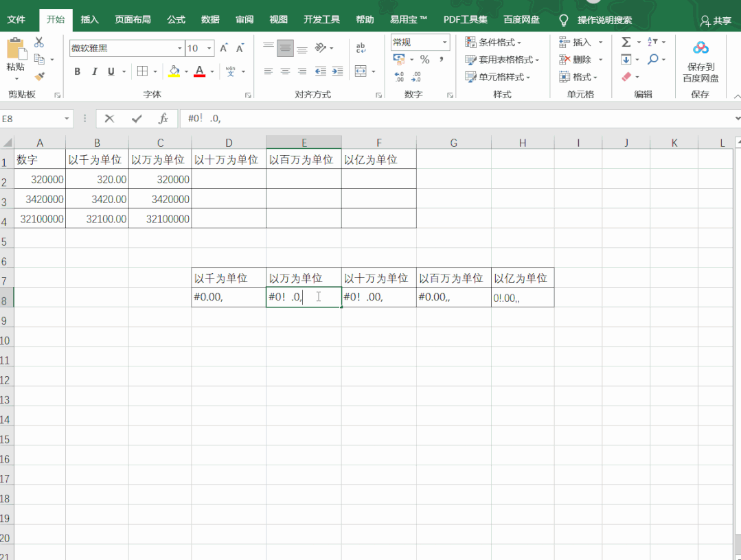741x560 pixels.
Task: Open the Name Box dropdown arrow
Action: 67,119
